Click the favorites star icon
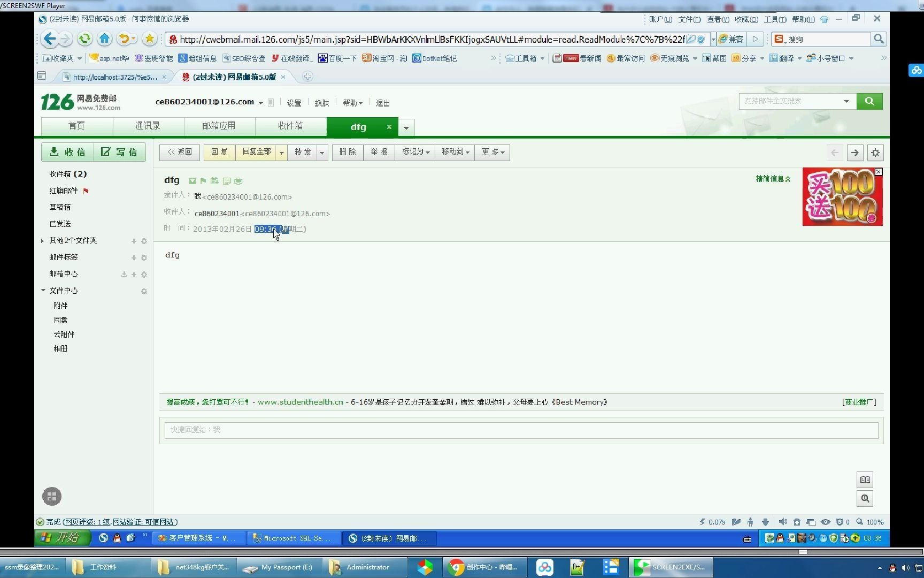The image size is (924, 578). pos(150,39)
